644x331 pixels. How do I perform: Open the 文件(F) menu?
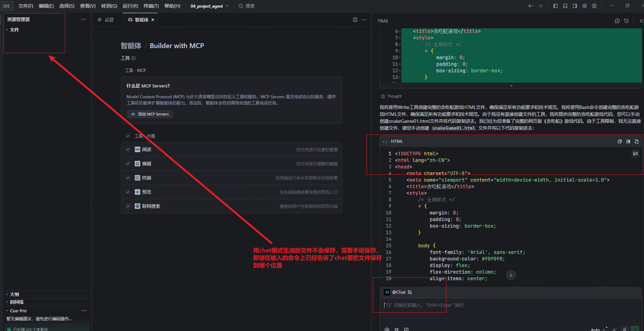26,6
